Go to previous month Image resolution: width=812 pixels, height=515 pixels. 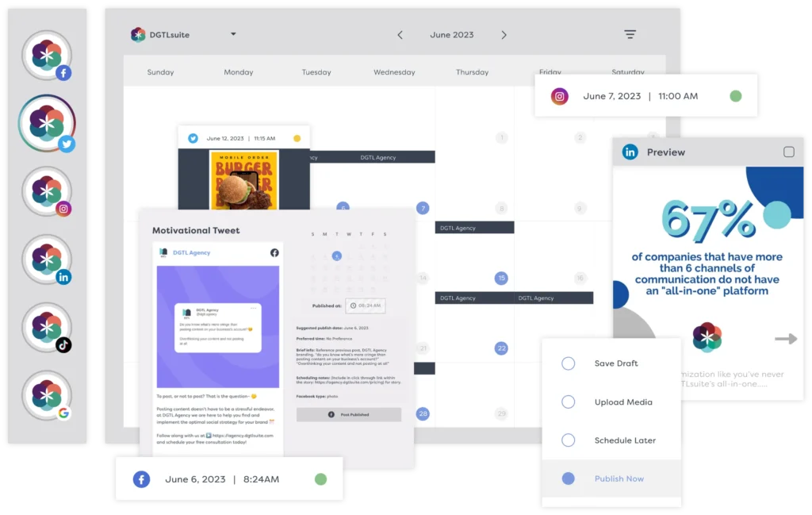click(400, 35)
